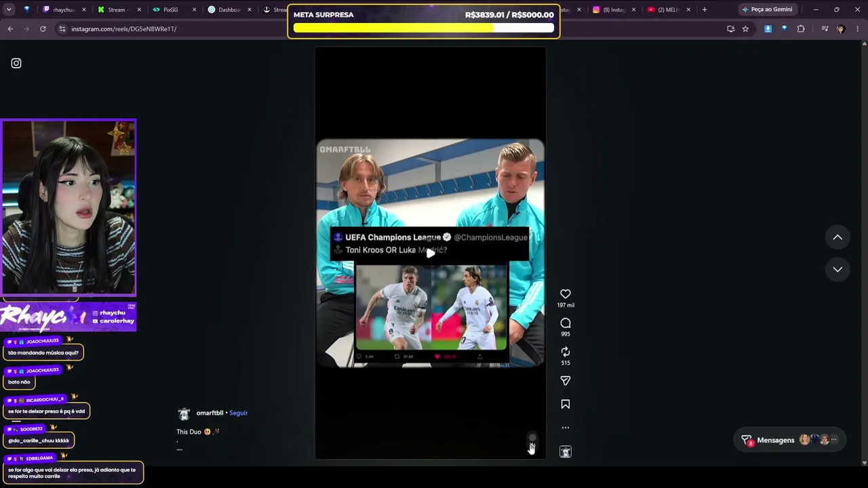
Task: Play the paused reel video
Action: [431, 253]
